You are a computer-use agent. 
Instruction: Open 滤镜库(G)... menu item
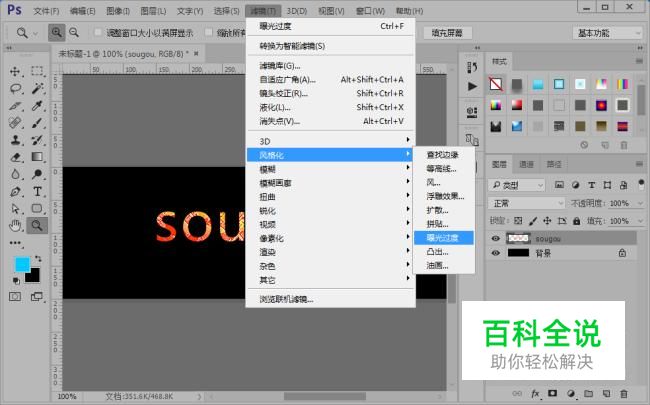330,65
